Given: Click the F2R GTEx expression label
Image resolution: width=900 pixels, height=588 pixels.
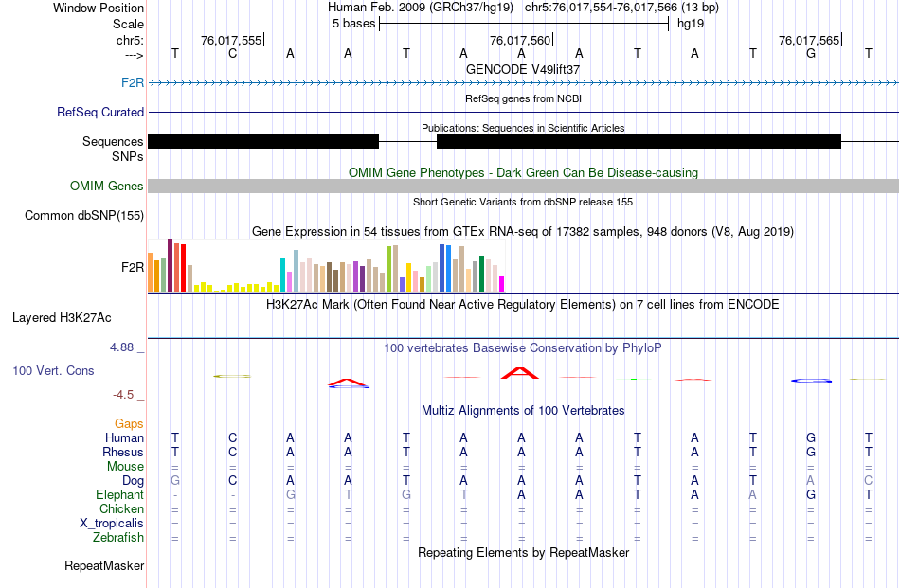Looking at the screenshot, I should (133, 267).
